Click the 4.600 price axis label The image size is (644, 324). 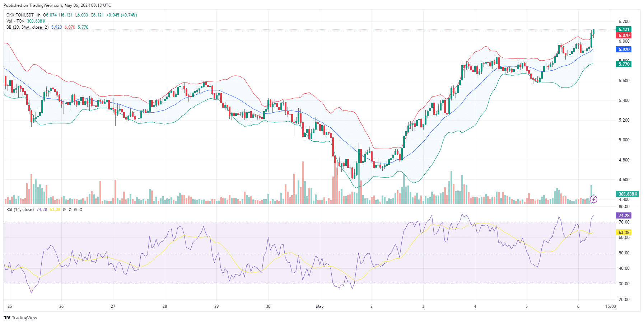coord(624,180)
